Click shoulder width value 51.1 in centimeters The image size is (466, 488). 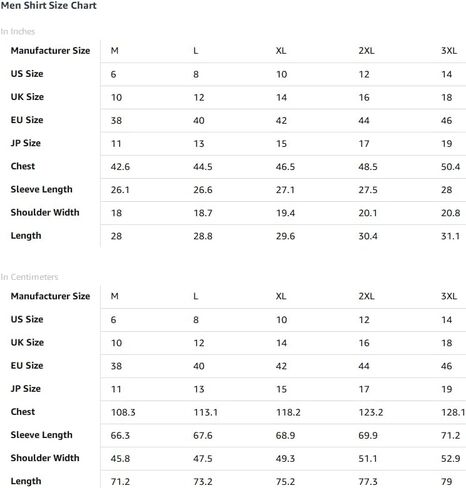[x=368, y=458]
